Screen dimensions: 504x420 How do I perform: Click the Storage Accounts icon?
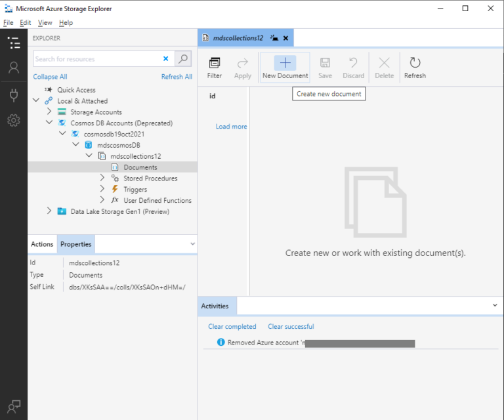click(x=62, y=112)
